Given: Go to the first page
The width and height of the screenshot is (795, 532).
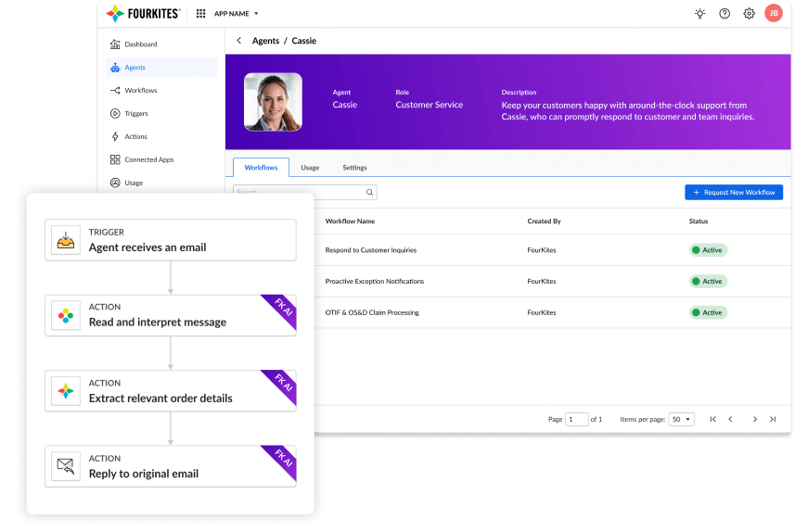Looking at the screenshot, I should (712, 419).
